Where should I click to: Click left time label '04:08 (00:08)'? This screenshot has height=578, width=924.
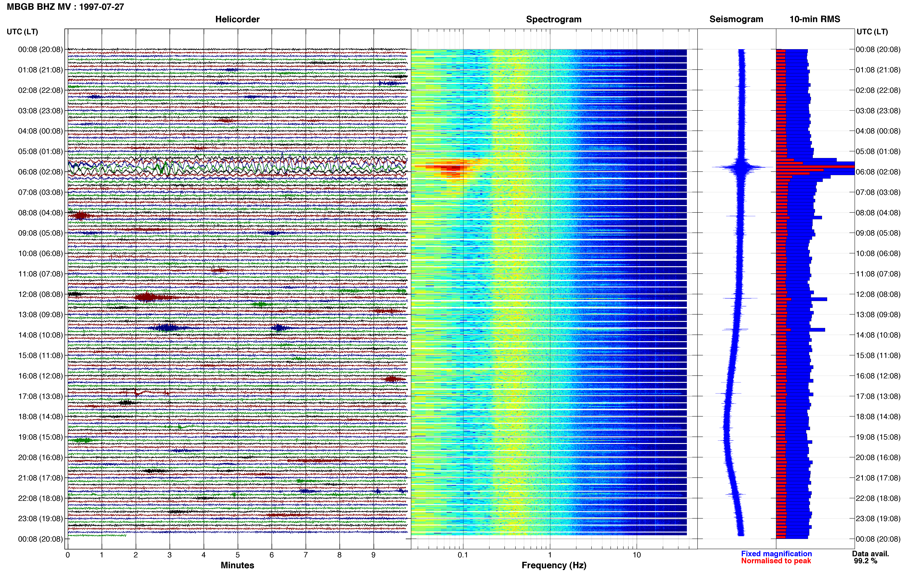point(41,131)
